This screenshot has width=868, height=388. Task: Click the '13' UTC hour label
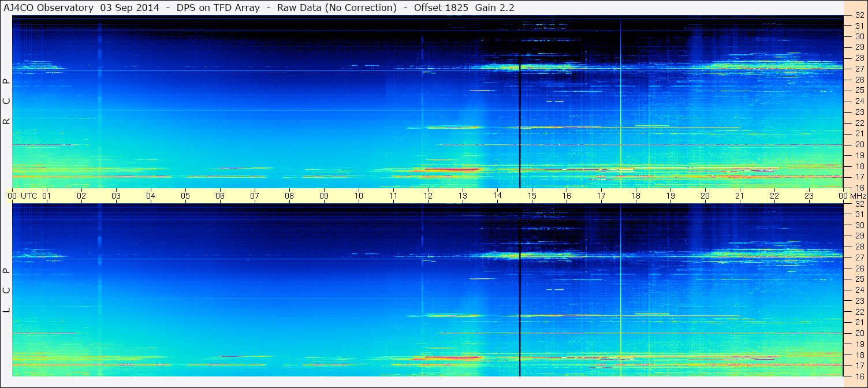click(463, 196)
